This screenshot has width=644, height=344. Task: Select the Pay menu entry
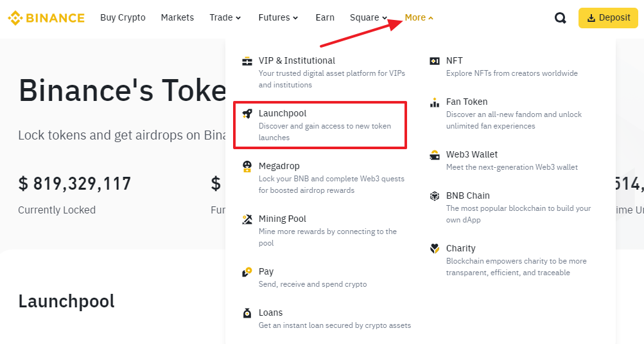point(266,272)
